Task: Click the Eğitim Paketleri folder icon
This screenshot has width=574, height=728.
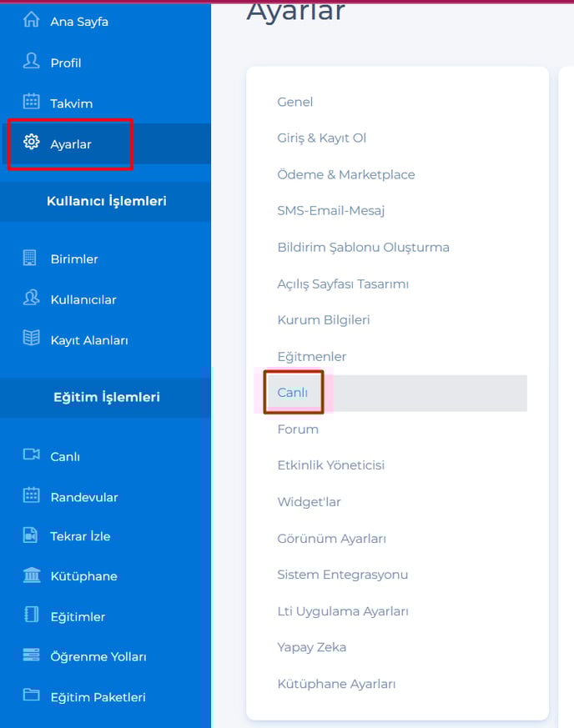Action: (x=31, y=695)
